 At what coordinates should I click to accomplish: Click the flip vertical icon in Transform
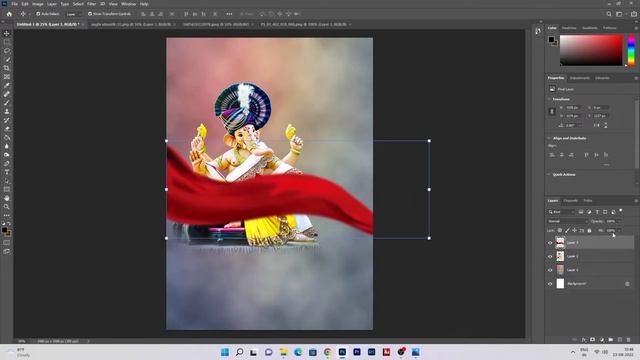click(606, 125)
